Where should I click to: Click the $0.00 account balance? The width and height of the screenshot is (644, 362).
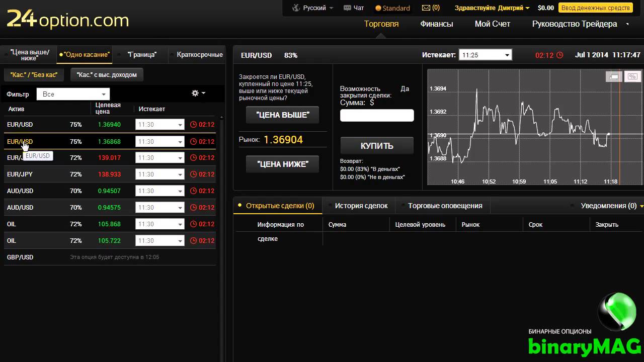tap(545, 8)
